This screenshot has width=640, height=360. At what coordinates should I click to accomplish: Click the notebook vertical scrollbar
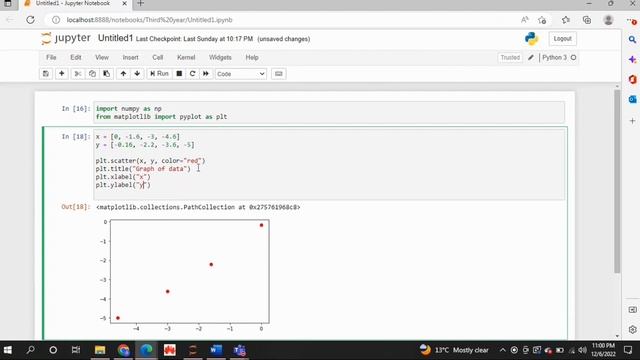click(617, 182)
